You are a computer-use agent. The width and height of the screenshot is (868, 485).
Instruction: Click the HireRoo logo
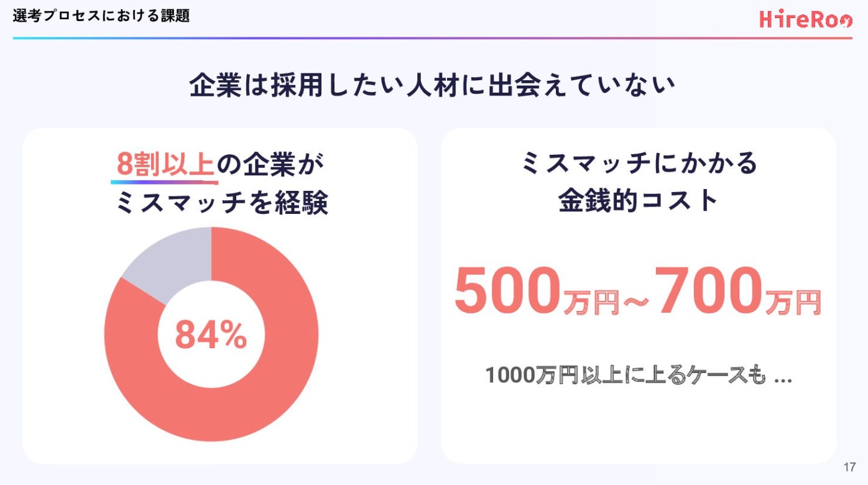(805, 19)
